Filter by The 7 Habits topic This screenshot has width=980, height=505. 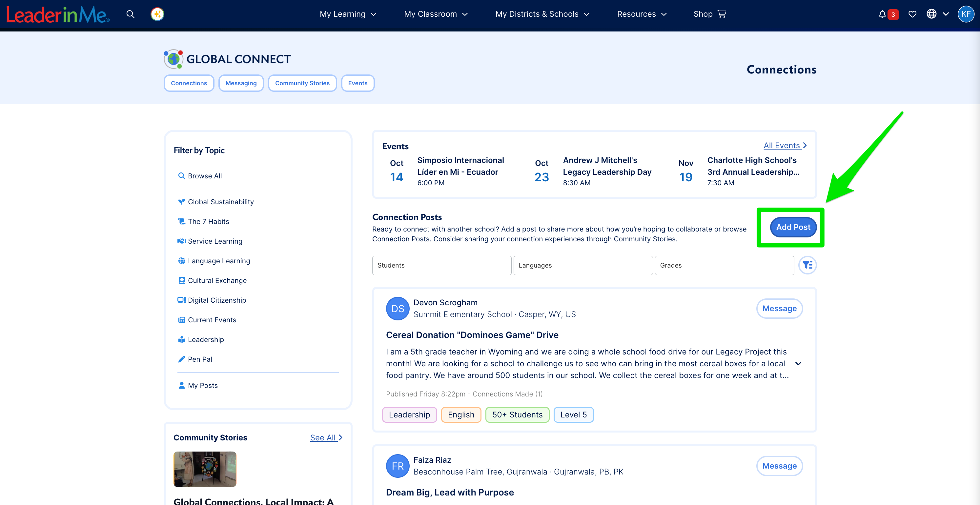pos(204,221)
